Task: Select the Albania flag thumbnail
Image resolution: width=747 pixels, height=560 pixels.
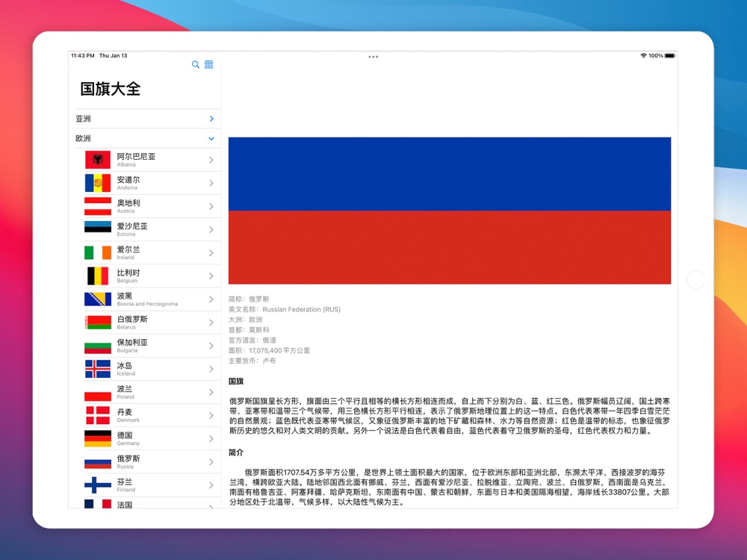Action: (x=98, y=160)
